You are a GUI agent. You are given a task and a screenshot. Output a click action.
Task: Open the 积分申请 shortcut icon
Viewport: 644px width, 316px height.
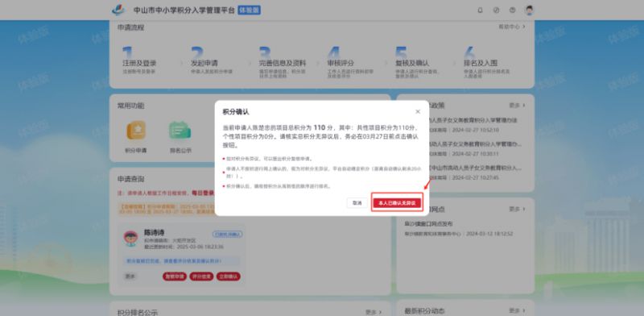coord(135,131)
